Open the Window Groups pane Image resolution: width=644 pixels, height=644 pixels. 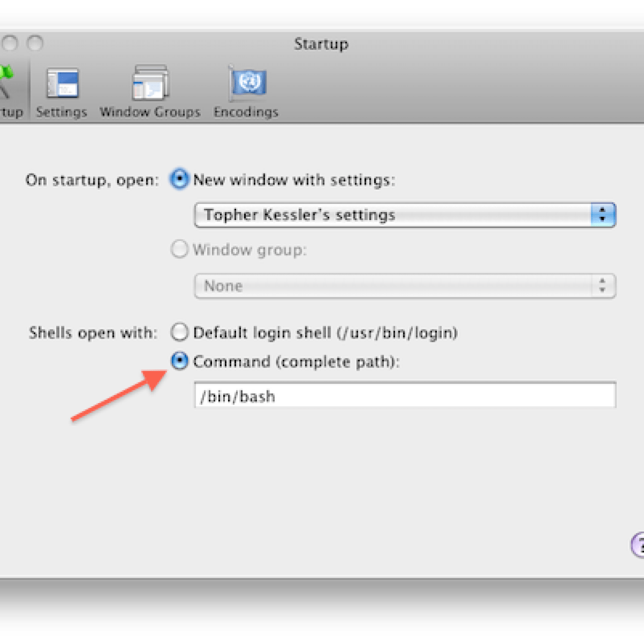(150, 92)
